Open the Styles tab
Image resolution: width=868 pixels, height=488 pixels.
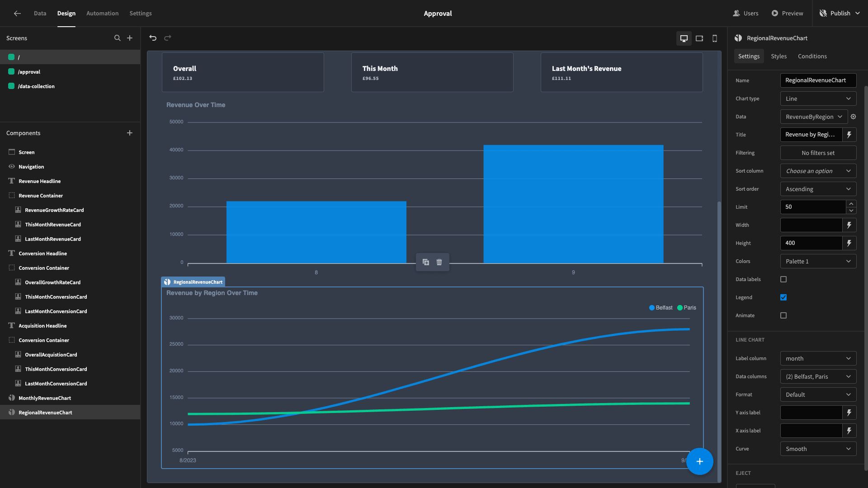click(x=778, y=56)
